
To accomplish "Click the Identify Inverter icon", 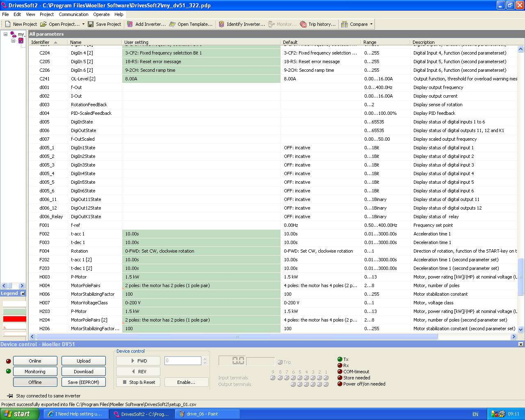I will tap(221, 24).
